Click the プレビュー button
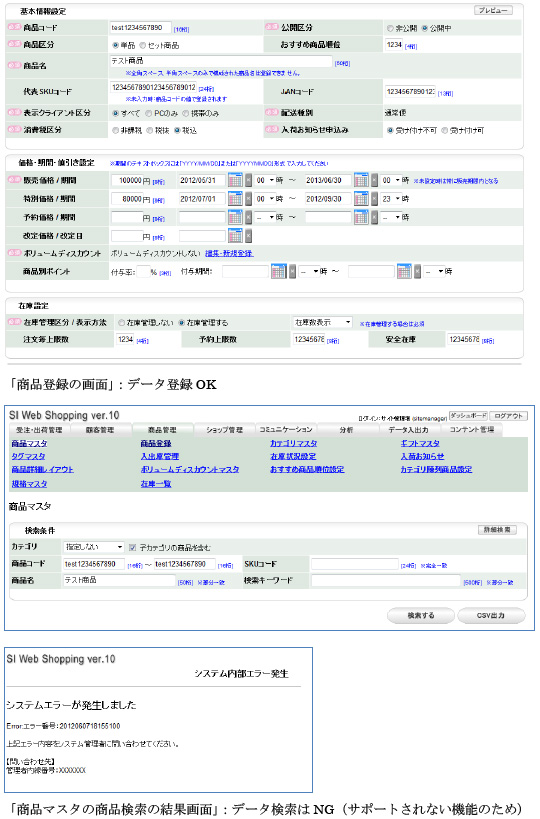The width and height of the screenshot is (540, 819). pyautogui.click(x=493, y=10)
